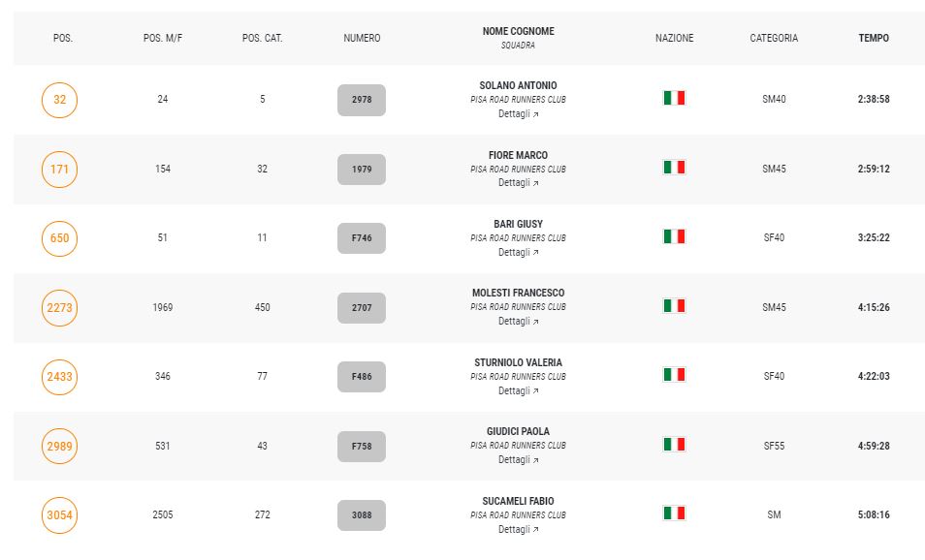Sort by the TEMPO column header
The width and height of the screenshot is (925, 560).
tap(874, 38)
